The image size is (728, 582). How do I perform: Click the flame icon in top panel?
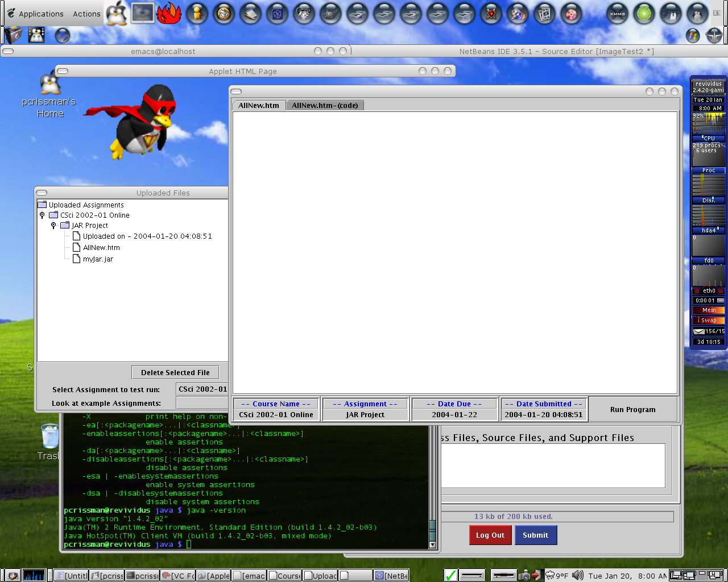coord(169,14)
